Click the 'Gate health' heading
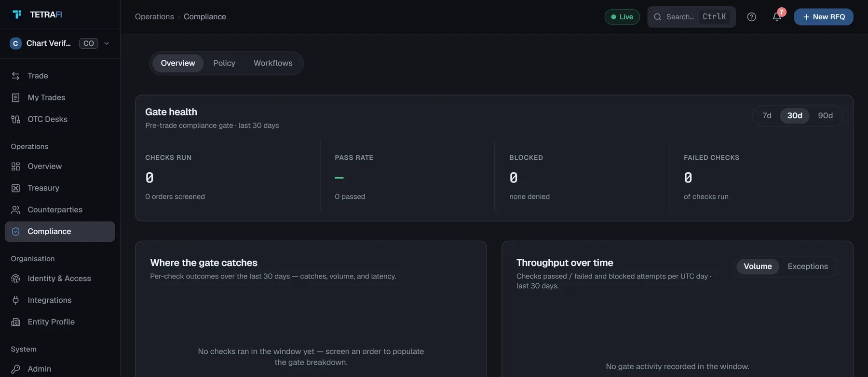Screen dimensions: 868x377 point(171,112)
